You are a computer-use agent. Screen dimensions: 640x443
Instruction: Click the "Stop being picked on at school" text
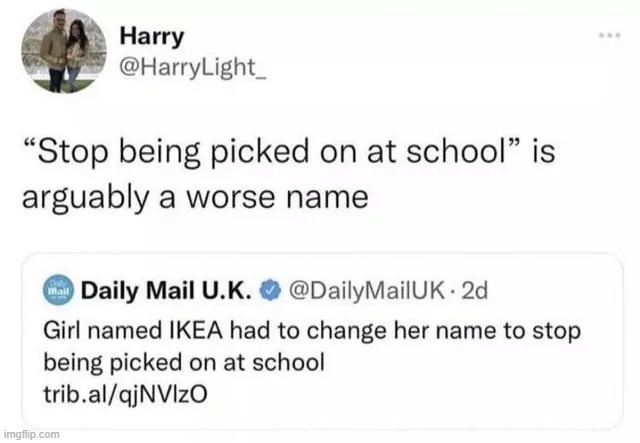coord(272,153)
